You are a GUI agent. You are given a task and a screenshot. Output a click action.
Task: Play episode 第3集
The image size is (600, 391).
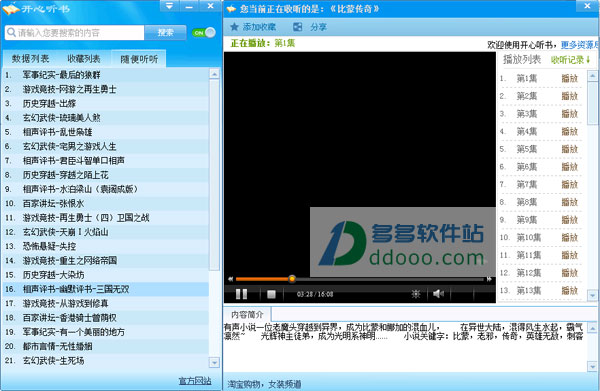tap(569, 114)
